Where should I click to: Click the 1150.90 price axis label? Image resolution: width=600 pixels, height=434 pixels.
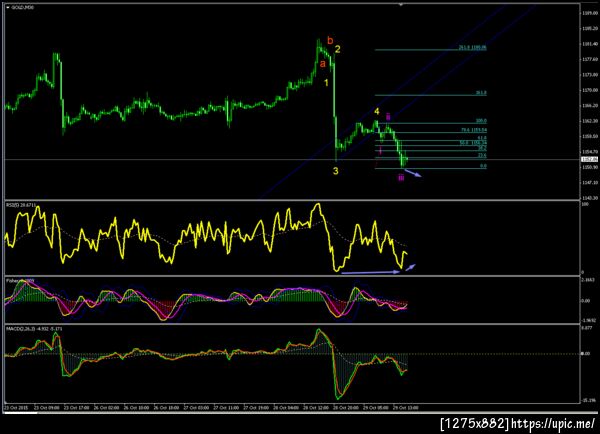(x=590, y=167)
